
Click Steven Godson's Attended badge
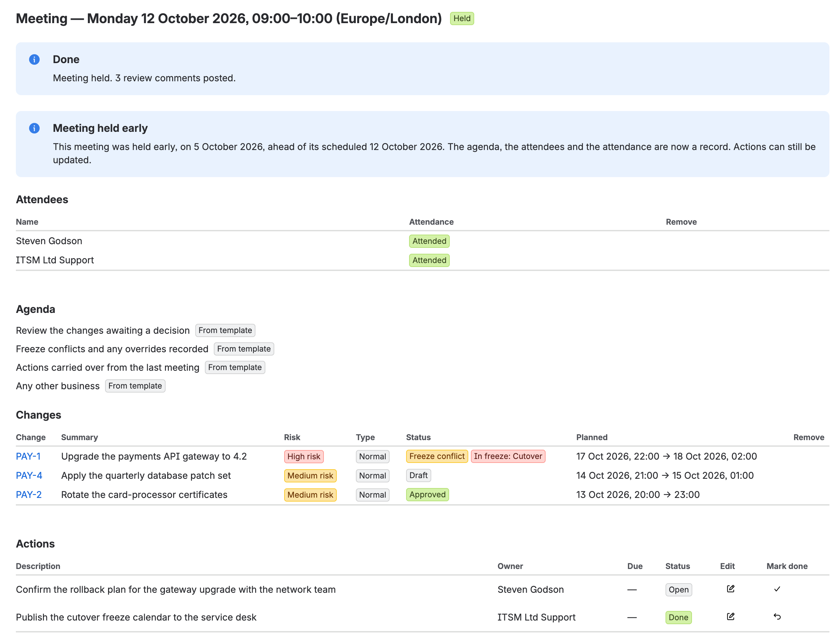(x=429, y=241)
